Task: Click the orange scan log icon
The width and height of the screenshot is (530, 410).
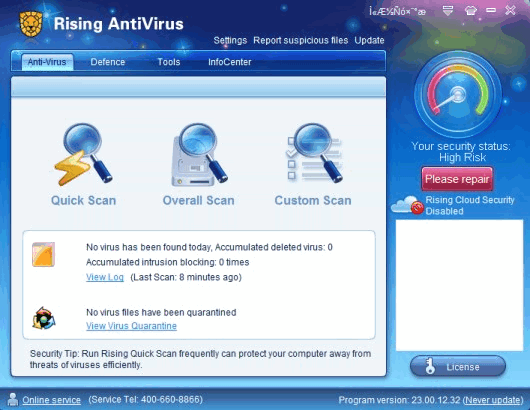Action: [43, 255]
